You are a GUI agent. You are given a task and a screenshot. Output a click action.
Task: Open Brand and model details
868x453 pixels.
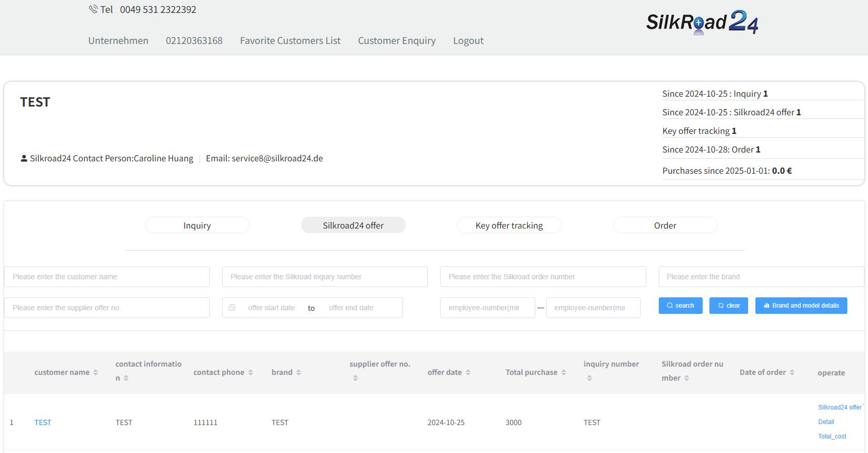(801, 306)
